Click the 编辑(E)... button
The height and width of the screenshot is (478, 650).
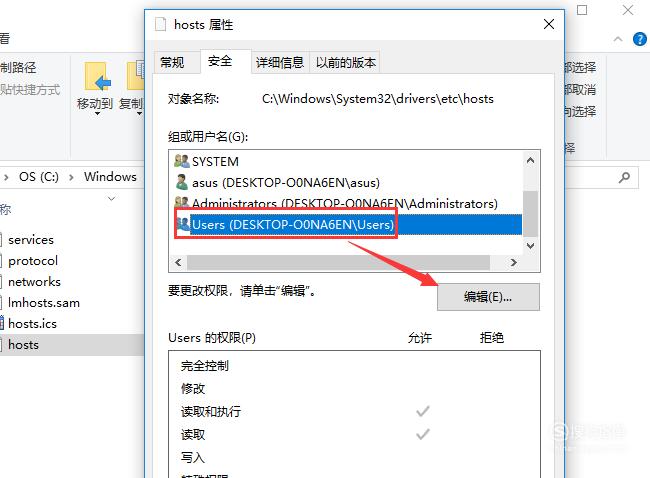coord(488,297)
